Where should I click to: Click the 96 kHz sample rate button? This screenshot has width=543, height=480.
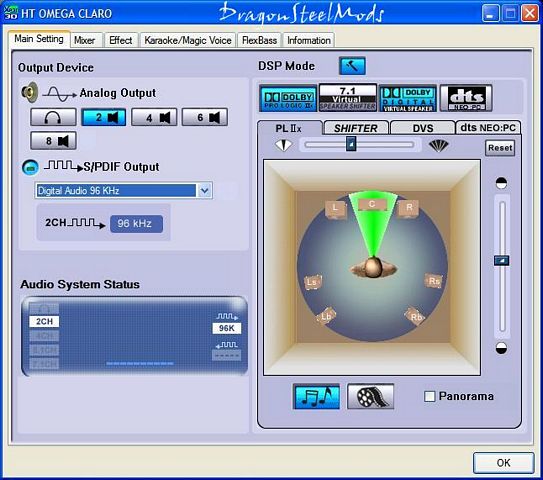coord(136,224)
